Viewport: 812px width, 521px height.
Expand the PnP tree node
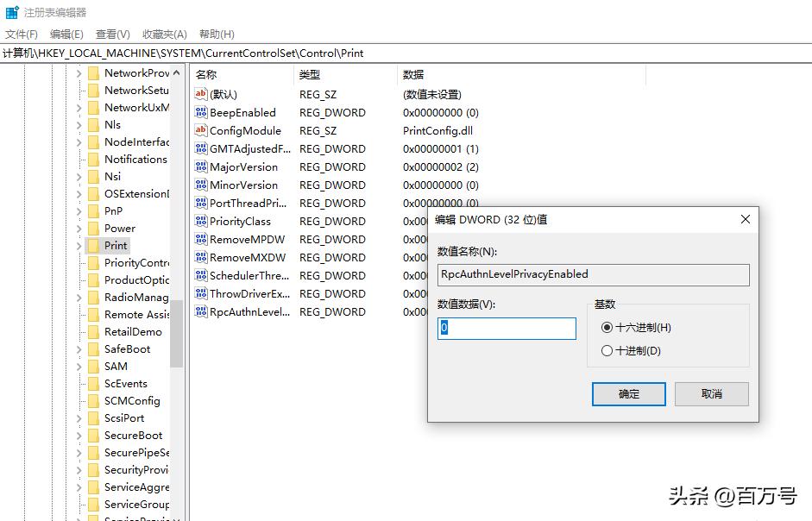pos(79,210)
